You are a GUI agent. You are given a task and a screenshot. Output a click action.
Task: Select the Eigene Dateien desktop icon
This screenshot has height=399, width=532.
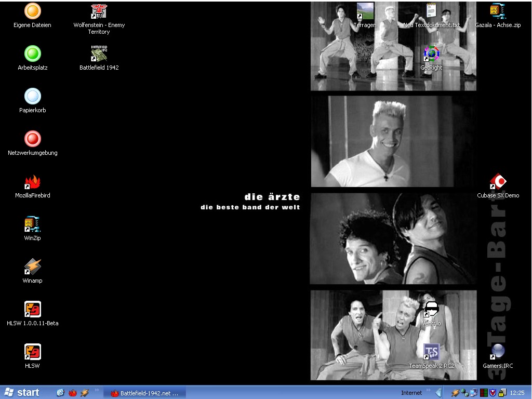(x=33, y=16)
